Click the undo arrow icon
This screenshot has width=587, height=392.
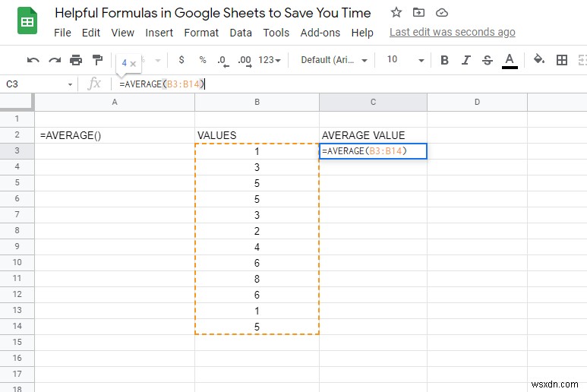click(x=33, y=60)
